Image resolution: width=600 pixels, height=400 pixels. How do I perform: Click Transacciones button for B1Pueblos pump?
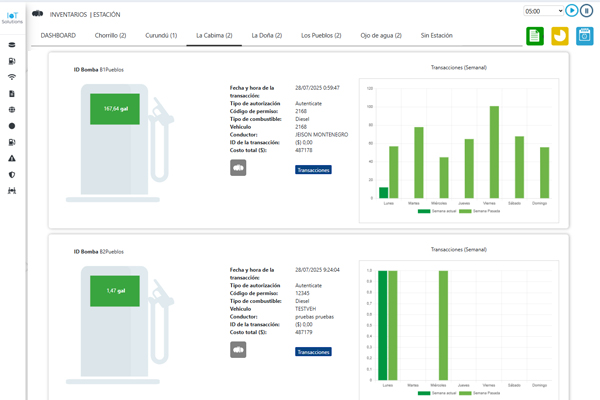313,170
